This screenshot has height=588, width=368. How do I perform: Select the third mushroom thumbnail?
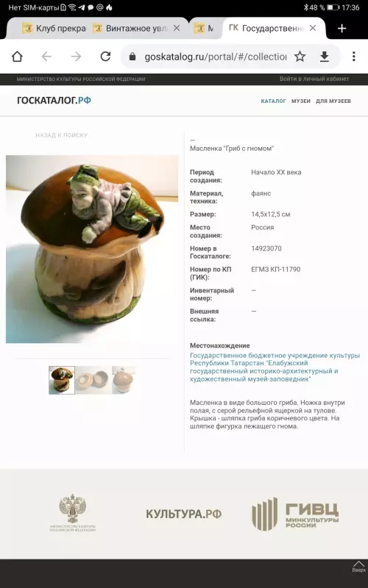124,380
